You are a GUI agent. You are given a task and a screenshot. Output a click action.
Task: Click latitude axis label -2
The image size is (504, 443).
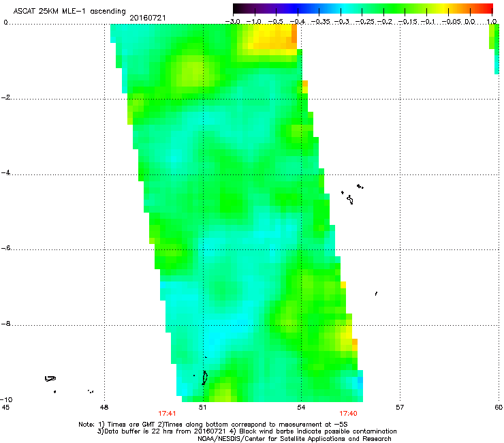coord(6,97)
